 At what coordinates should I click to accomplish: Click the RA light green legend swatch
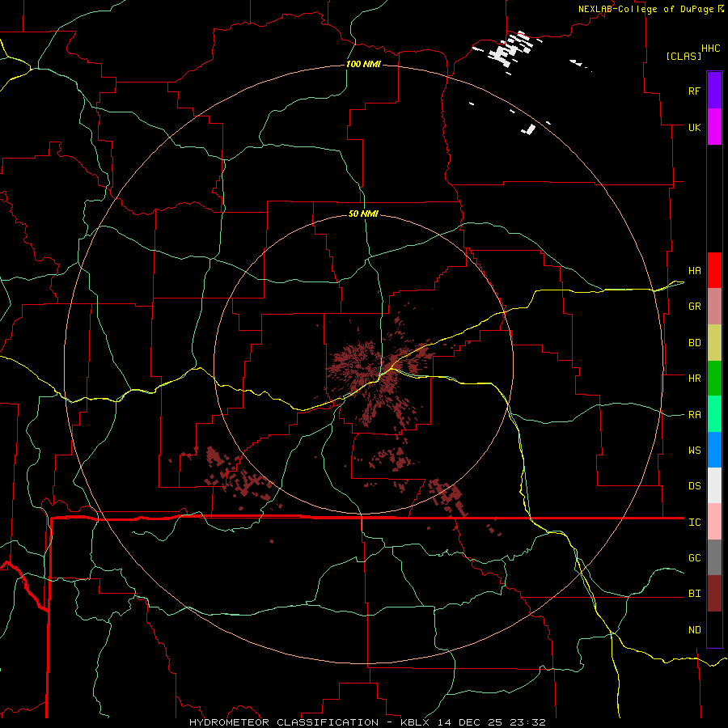[x=714, y=414]
